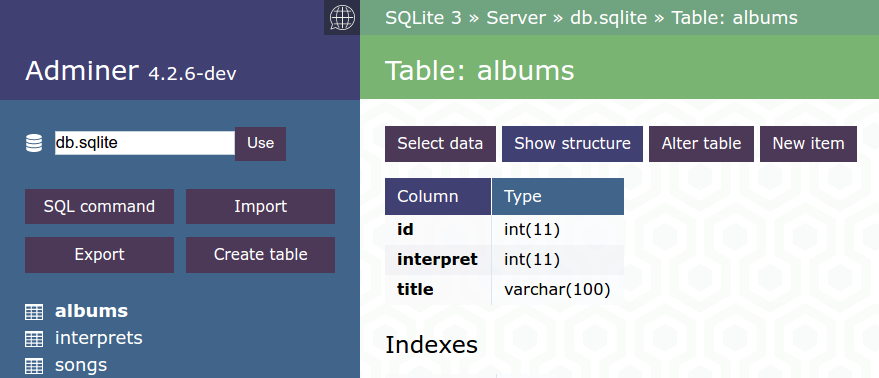Open the New item tab
This screenshot has width=879, height=378.
pos(808,144)
